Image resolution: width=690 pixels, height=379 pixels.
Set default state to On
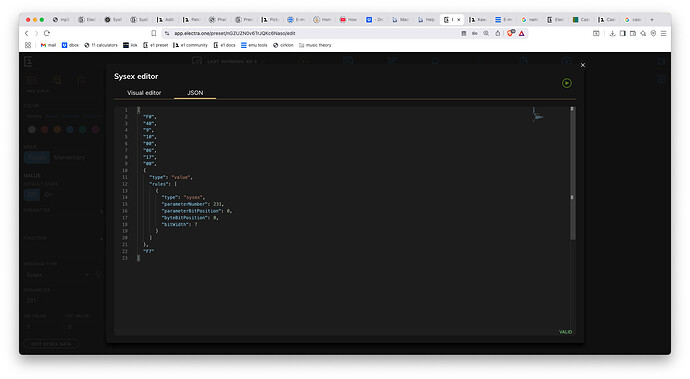48,194
